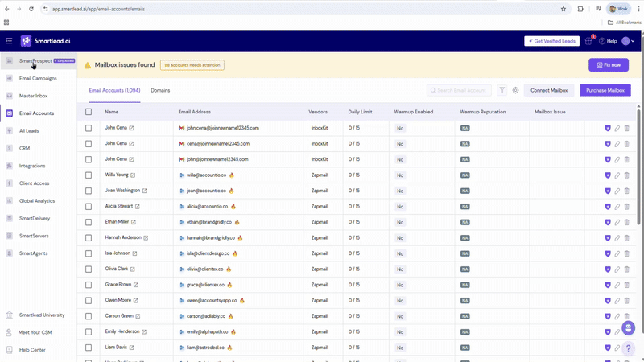Select all accounts with header checkbox
Screen dimensions: 644x362
(x=89, y=112)
